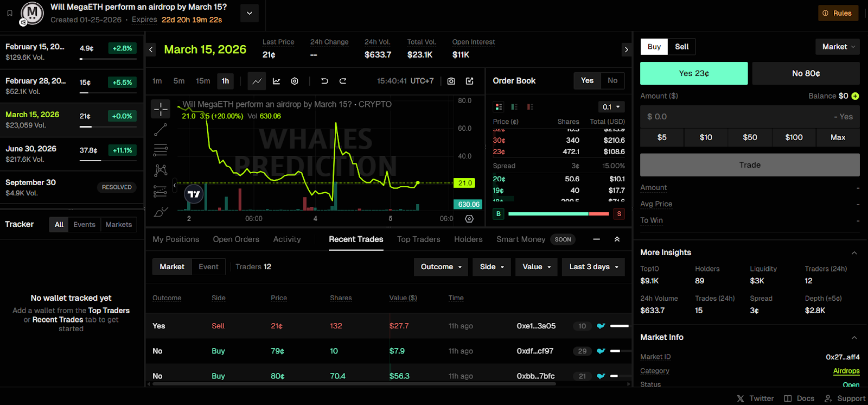Expand the order book 0.1 grouping dropdown
The width and height of the screenshot is (868, 405).
(611, 107)
